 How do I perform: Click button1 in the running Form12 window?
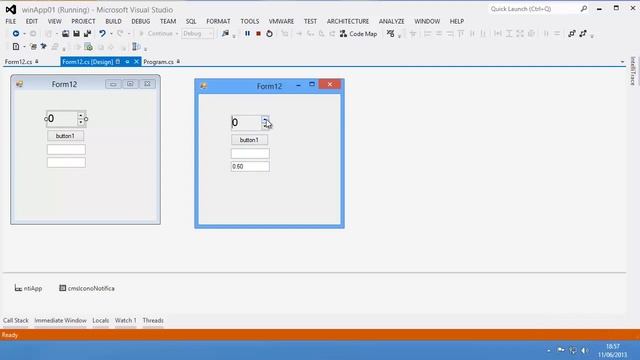tap(249, 140)
